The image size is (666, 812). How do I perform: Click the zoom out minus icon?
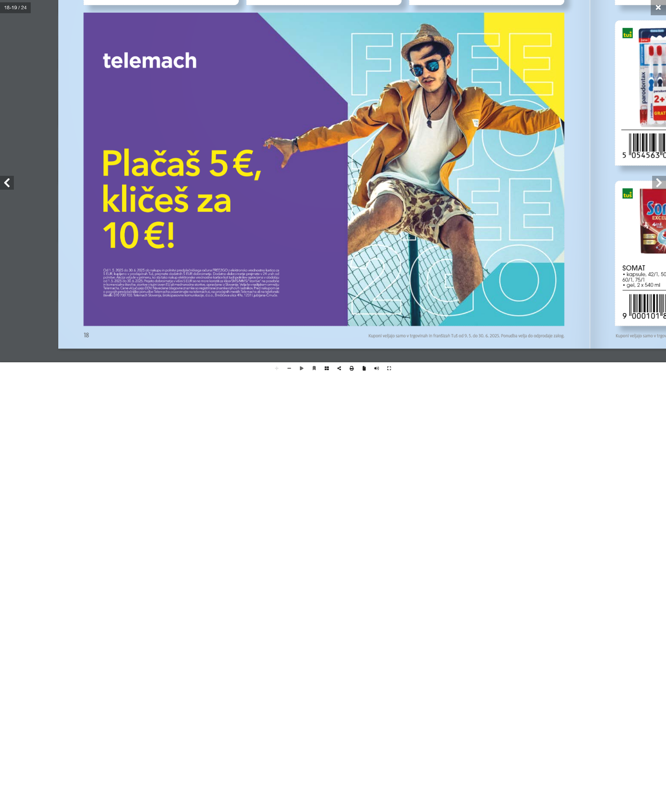289,368
